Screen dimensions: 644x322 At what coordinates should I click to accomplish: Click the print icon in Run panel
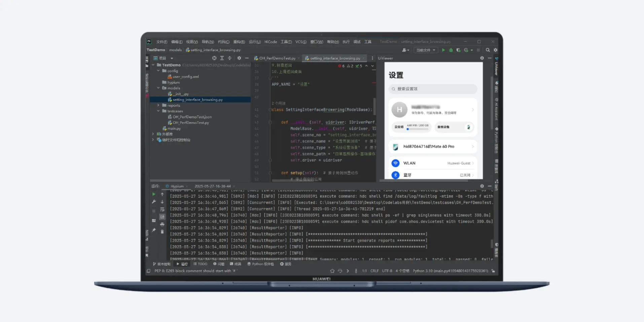(162, 224)
